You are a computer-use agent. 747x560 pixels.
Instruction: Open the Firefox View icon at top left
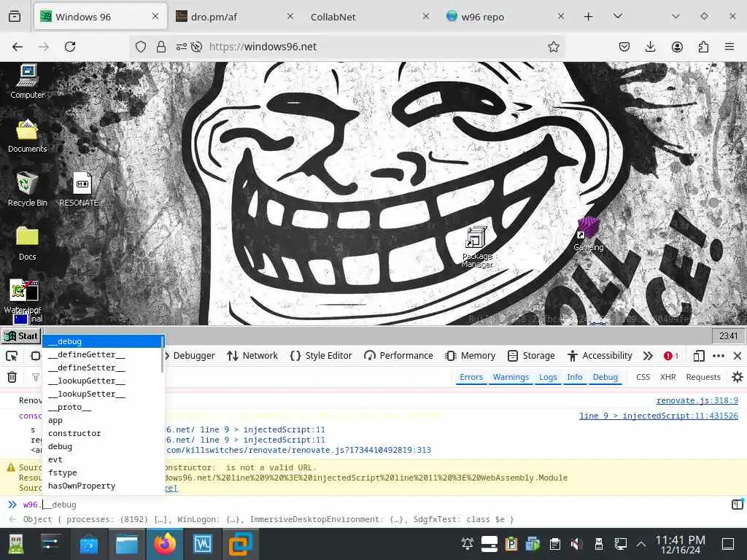[15, 17]
